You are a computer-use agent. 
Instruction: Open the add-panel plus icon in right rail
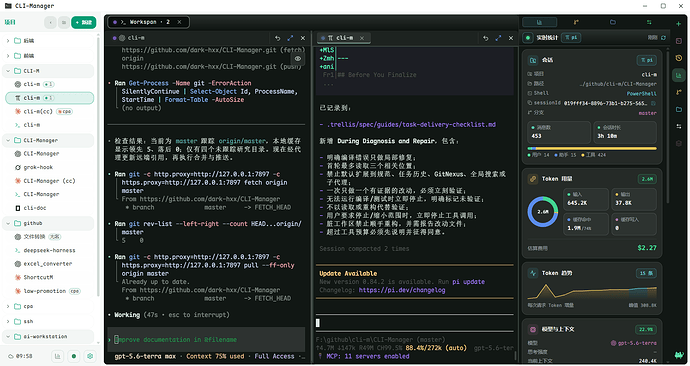pos(678,24)
